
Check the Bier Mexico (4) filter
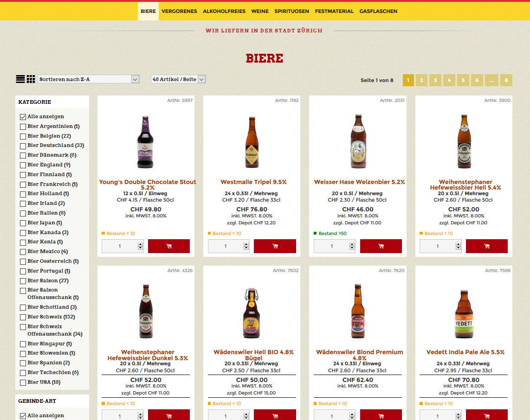[x=23, y=252]
